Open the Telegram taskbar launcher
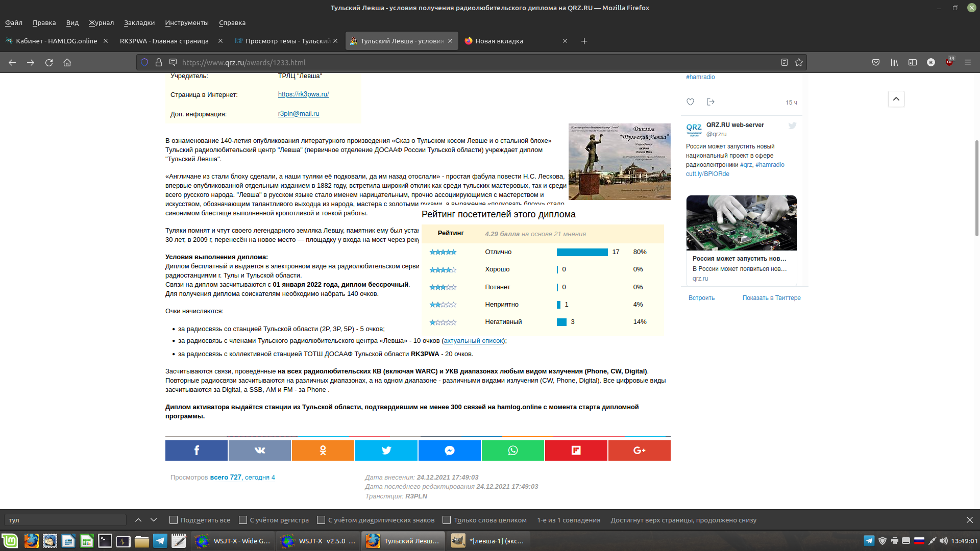This screenshot has width=980, height=551. click(x=160, y=541)
